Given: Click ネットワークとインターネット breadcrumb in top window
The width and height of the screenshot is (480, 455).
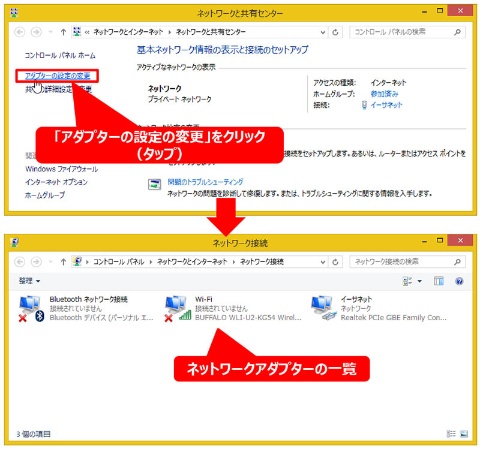Looking at the screenshot, I should [x=128, y=32].
